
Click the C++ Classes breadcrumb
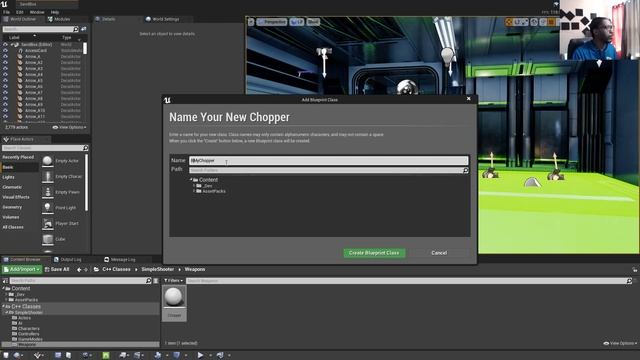pos(116,269)
